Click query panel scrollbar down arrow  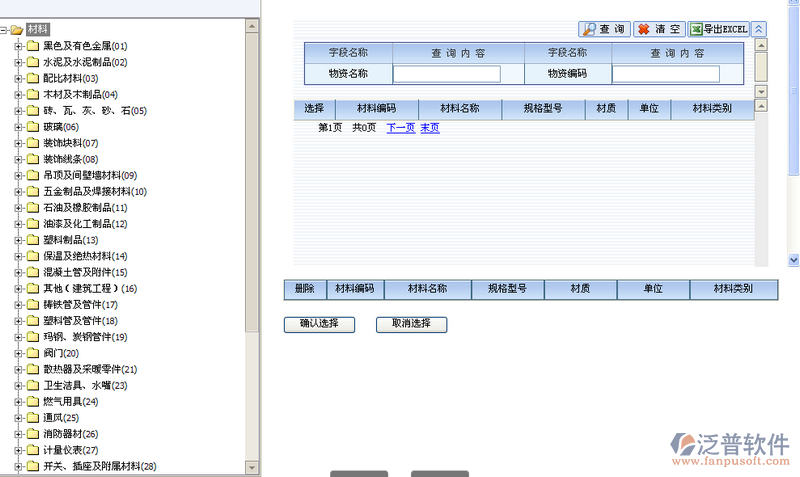pyautogui.click(x=761, y=92)
